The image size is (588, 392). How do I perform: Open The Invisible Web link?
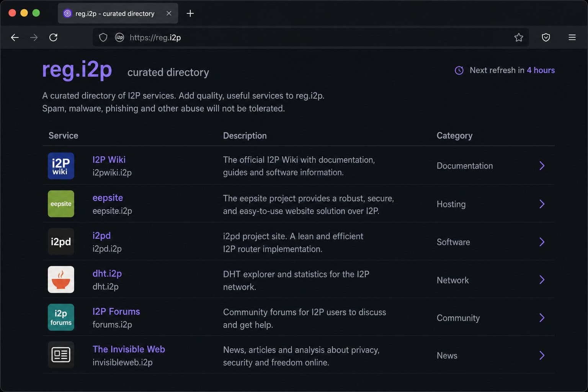129,349
